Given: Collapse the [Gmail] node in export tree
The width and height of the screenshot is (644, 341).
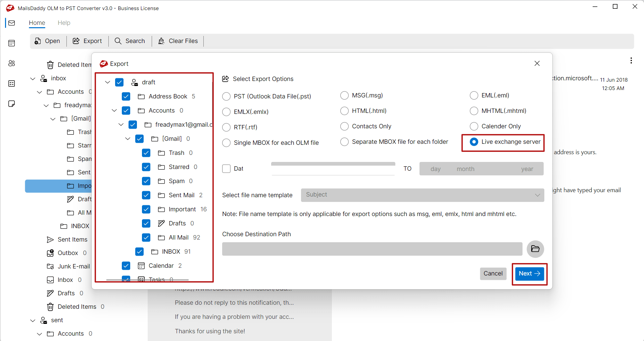Looking at the screenshot, I should (128, 139).
